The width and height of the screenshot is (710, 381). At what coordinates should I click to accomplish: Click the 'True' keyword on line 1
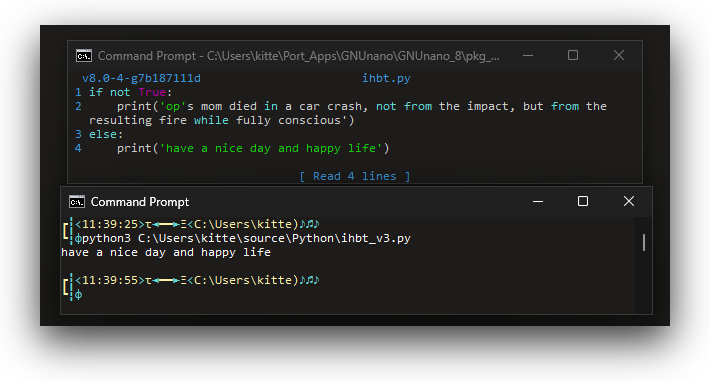152,92
